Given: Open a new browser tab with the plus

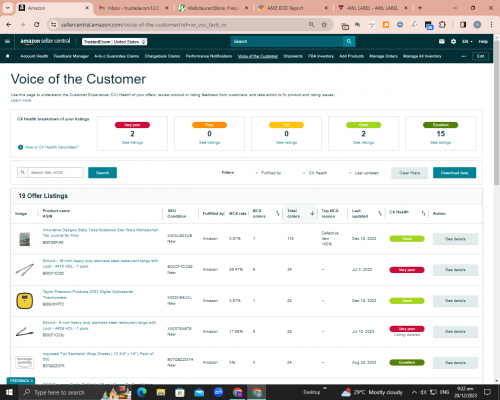Looking at the screenshot, I should (x=420, y=8).
